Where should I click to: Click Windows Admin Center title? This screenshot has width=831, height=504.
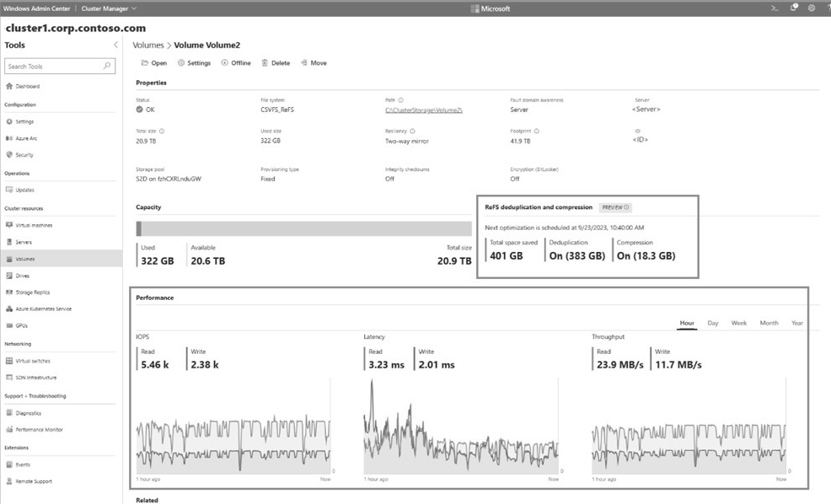click(36, 8)
